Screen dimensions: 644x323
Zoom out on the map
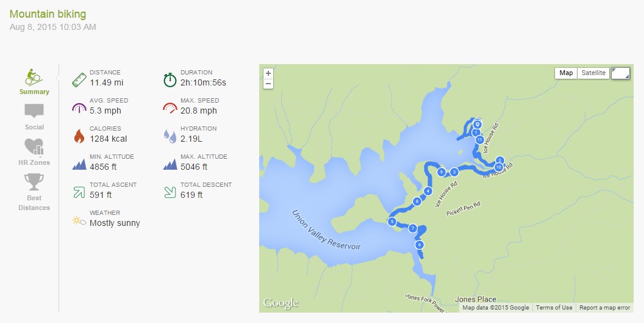tap(268, 84)
